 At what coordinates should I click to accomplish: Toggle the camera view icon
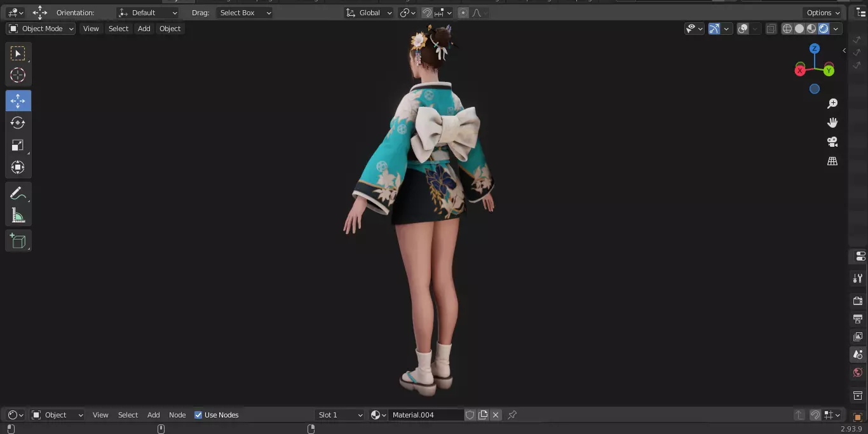(832, 142)
